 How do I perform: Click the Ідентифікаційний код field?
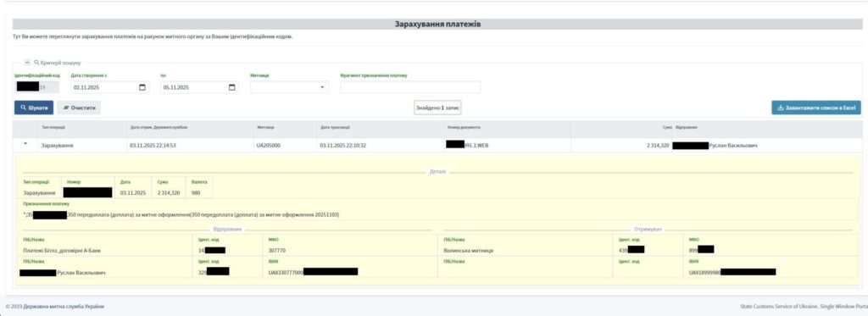(x=36, y=87)
